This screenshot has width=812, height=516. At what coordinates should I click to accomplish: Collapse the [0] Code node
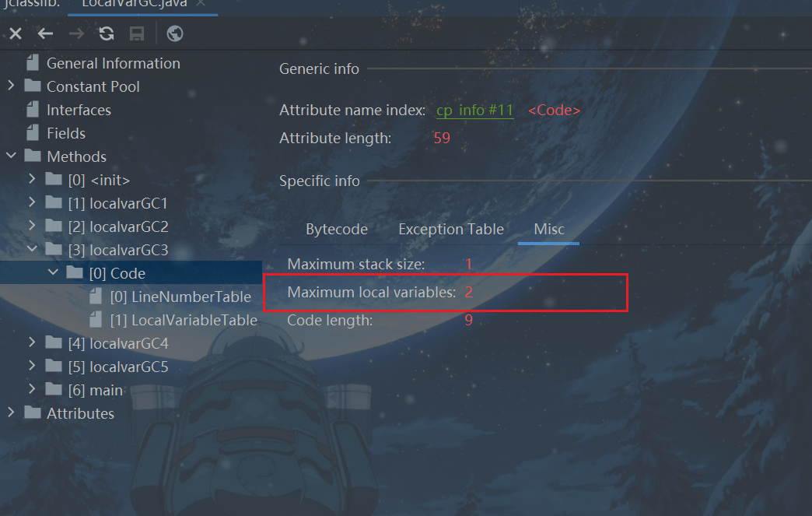(53, 272)
